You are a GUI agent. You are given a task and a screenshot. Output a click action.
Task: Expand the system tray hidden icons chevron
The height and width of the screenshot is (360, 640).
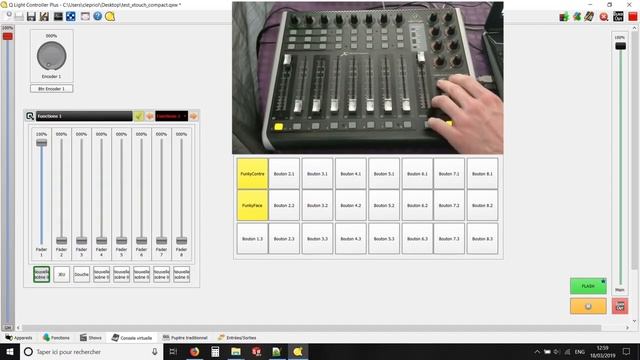537,352
